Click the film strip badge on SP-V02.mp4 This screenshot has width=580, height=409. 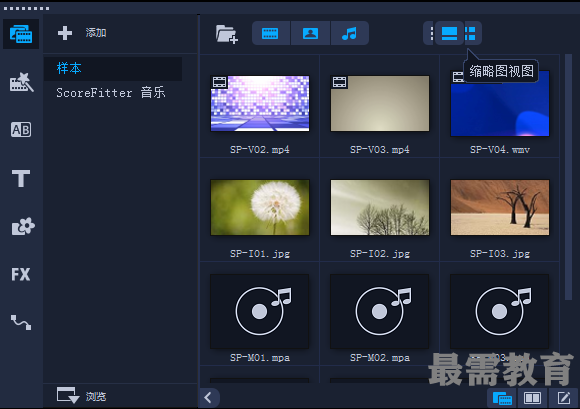[x=219, y=82]
